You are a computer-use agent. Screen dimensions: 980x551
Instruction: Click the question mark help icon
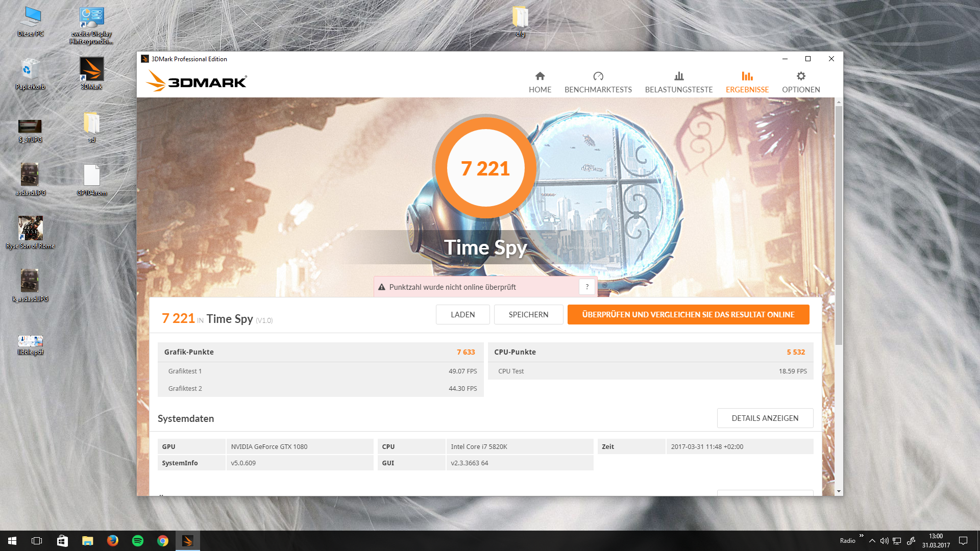point(587,287)
